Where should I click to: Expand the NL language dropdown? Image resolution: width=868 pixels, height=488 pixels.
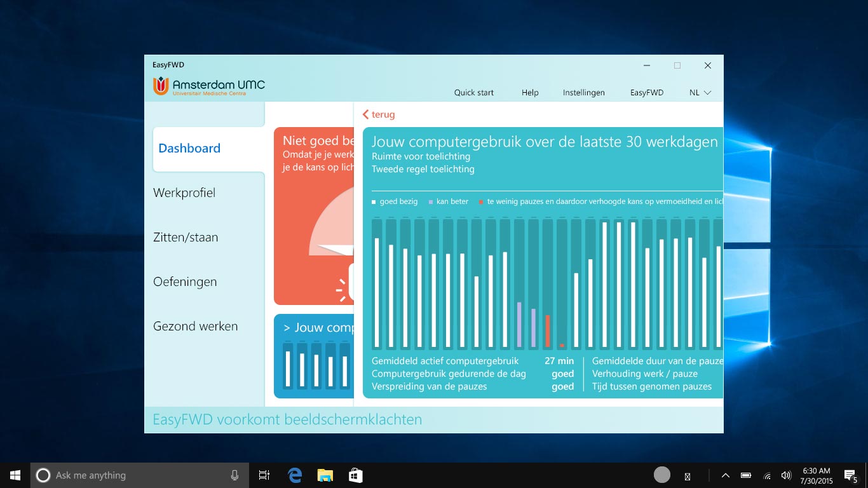coord(700,93)
